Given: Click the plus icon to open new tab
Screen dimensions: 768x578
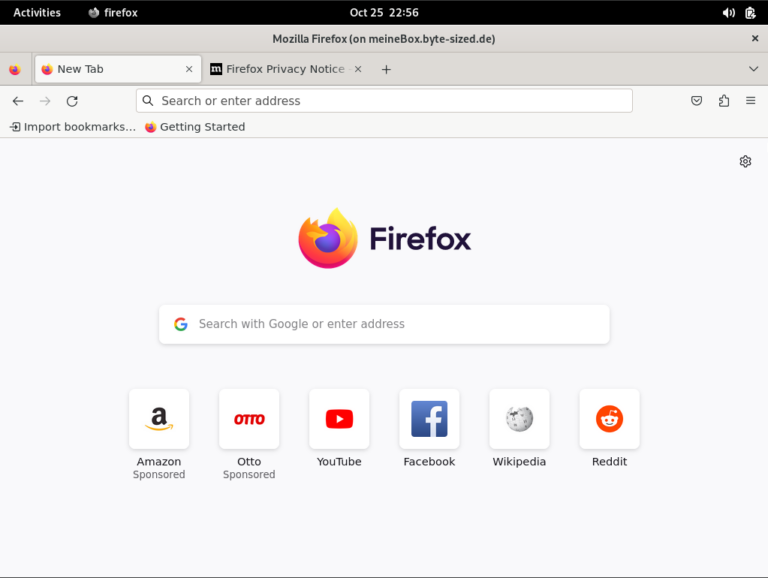Looking at the screenshot, I should tap(386, 69).
